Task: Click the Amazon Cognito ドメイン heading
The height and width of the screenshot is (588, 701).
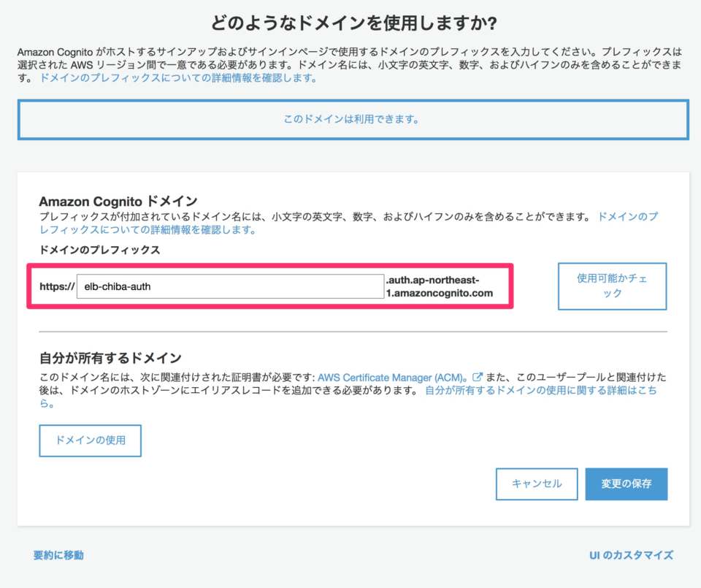Action: 118,201
